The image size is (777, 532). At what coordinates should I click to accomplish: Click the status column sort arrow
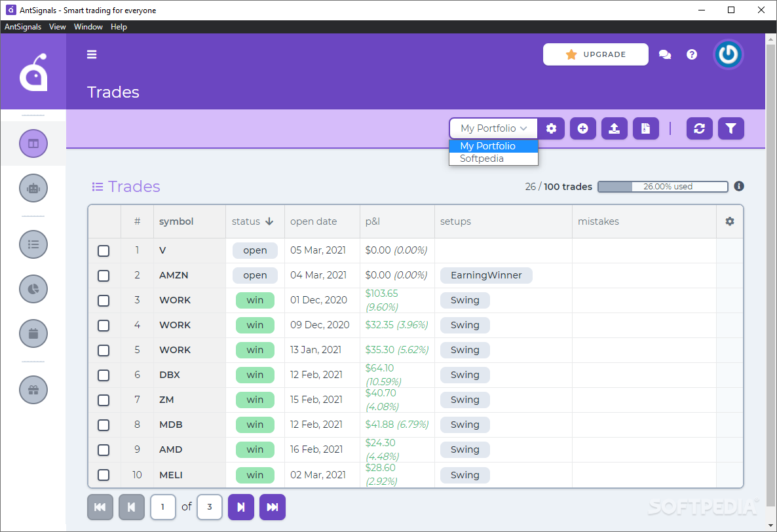click(x=269, y=221)
